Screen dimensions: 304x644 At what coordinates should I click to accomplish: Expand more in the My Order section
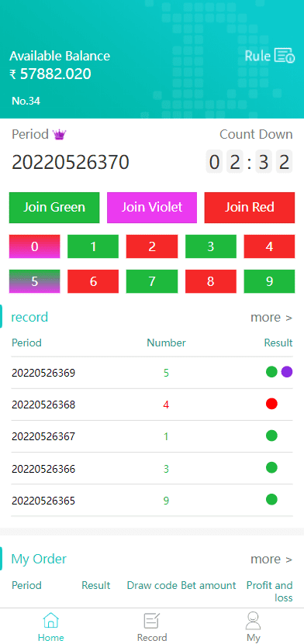tap(271, 560)
